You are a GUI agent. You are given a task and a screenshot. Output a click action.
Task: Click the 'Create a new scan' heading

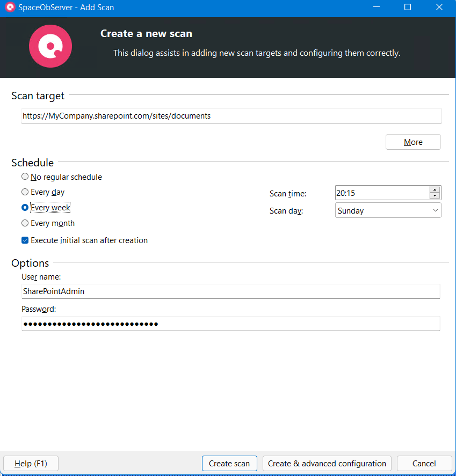[146, 33]
